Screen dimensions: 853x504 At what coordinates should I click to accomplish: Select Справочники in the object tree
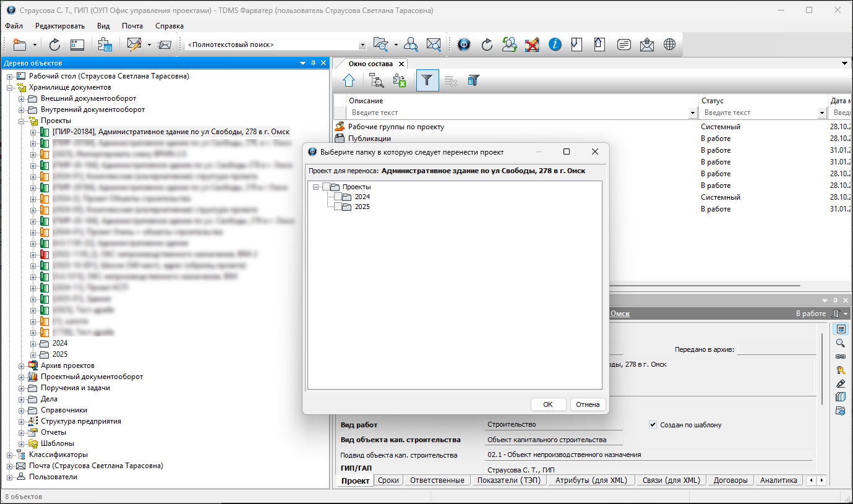pos(64,410)
